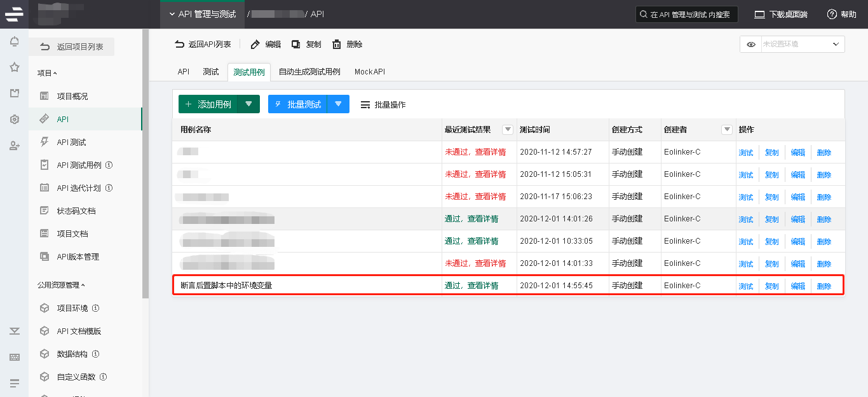Switch to the 自动生成测试用例 tab
868x397 pixels.
(309, 72)
